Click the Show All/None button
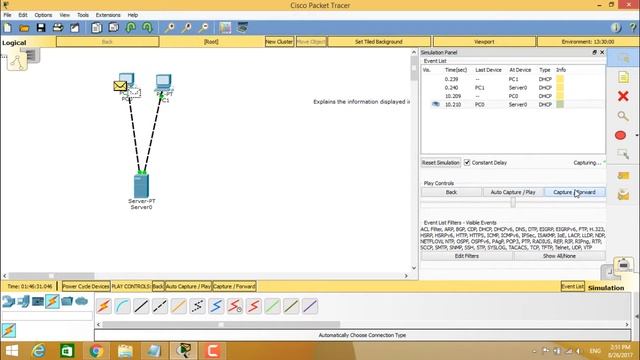This screenshot has height=360, width=640. pyautogui.click(x=559, y=256)
